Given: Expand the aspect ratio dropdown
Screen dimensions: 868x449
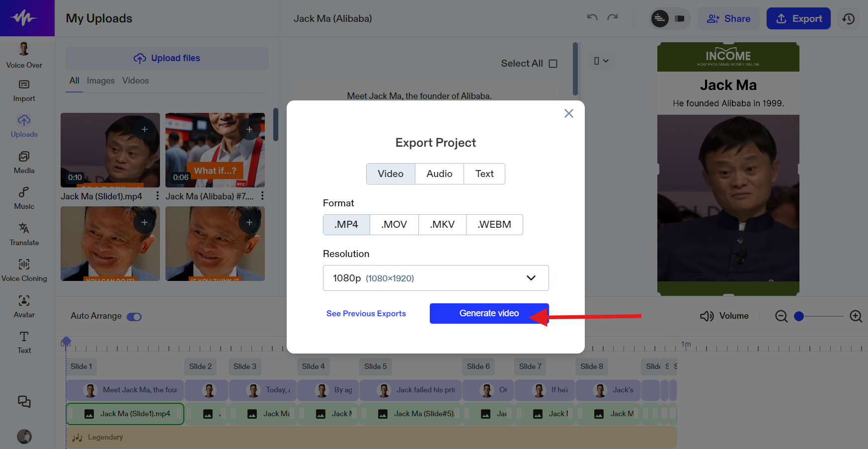Looking at the screenshot, I should (601, 61).
